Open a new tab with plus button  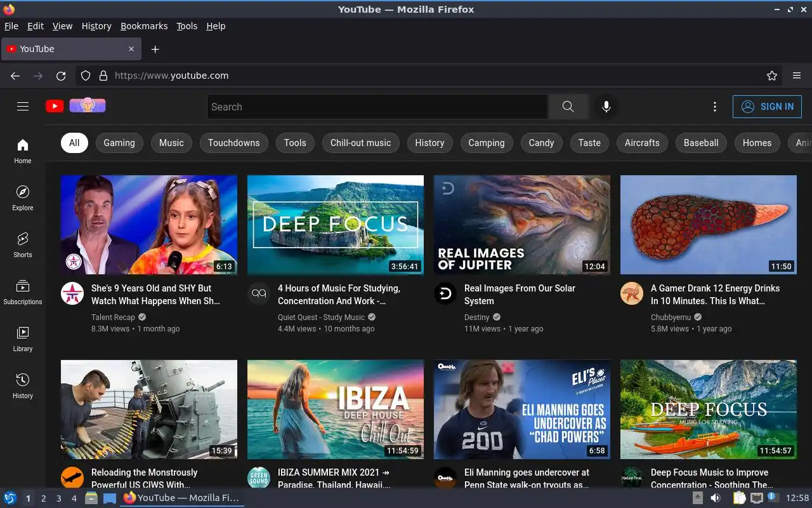point(155,49)
